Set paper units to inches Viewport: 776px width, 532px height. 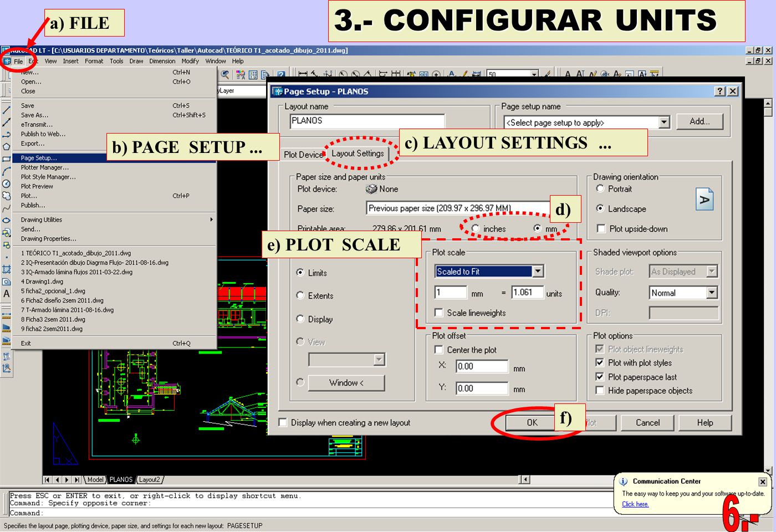coord(476,229)
